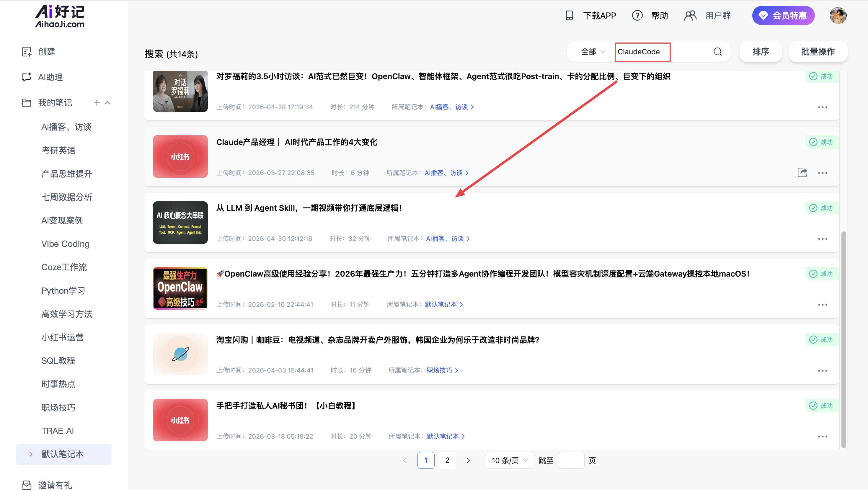The height and width of the screenshot is (490, 868).
Task: Open more options for Claude产品经理 card
Action: coord(823,173)
